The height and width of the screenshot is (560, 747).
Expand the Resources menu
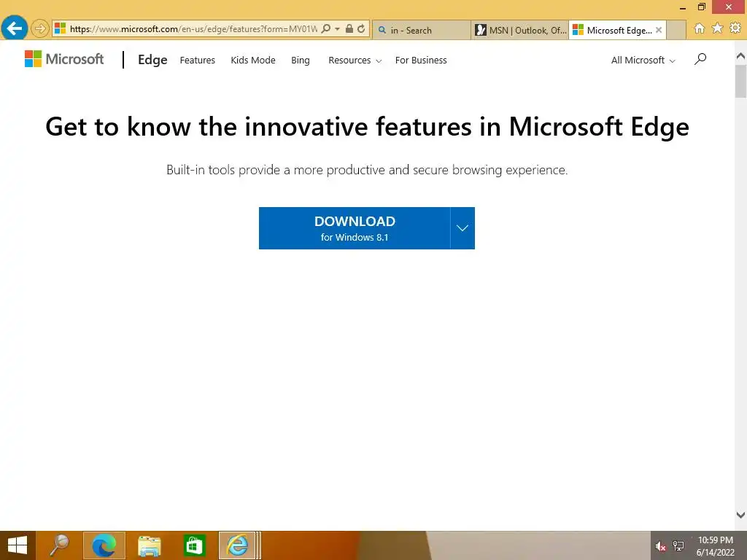(355, 61)
